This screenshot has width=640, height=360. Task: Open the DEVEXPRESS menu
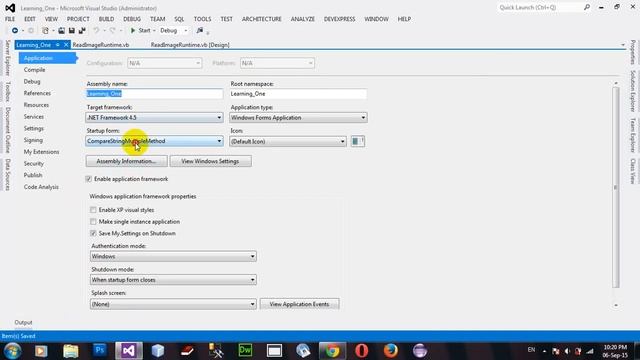tap(339, 19)
